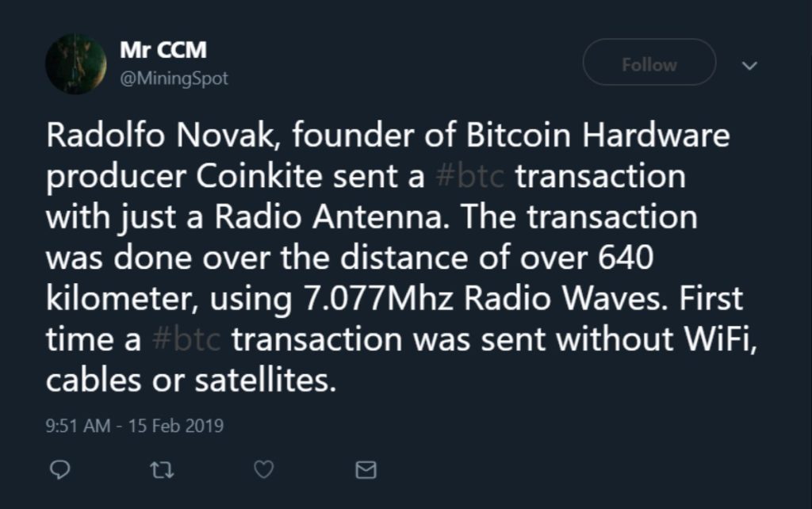Image resolution: width=812 pixels, height=509 pixels.
Task: Visit the @MiningSpot handle
Action: pyautogui.click(x=174, y=78)
